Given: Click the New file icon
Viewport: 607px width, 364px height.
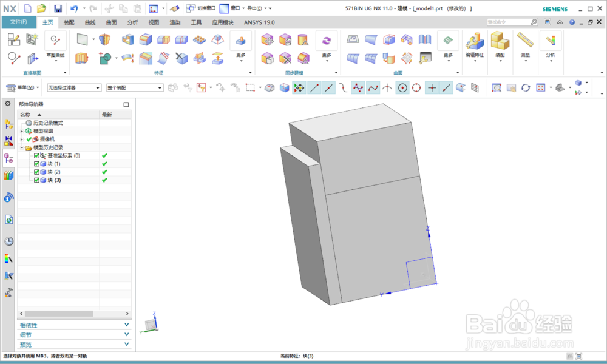Looking at the screenshot, I should (27, 8).
